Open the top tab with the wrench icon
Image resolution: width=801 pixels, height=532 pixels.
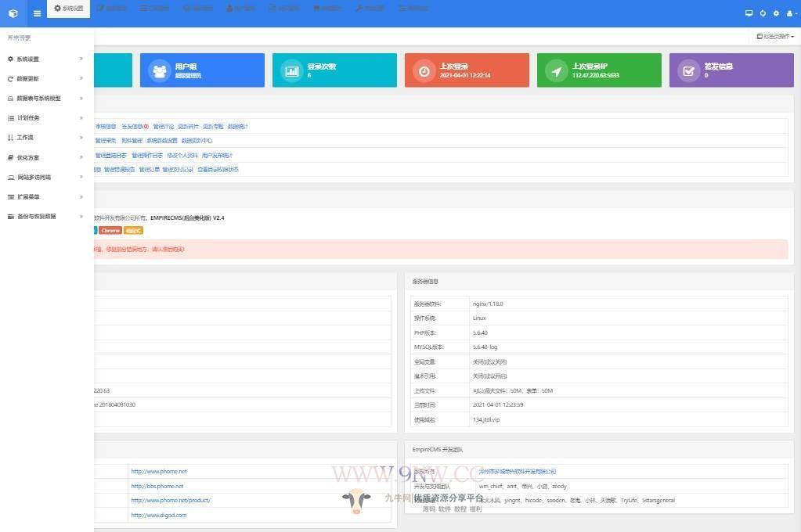pos(370,9)
